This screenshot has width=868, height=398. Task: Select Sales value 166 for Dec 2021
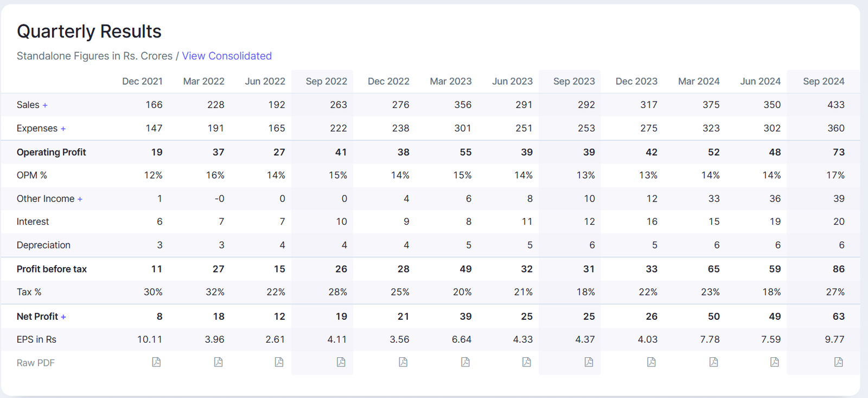[154, 105]
